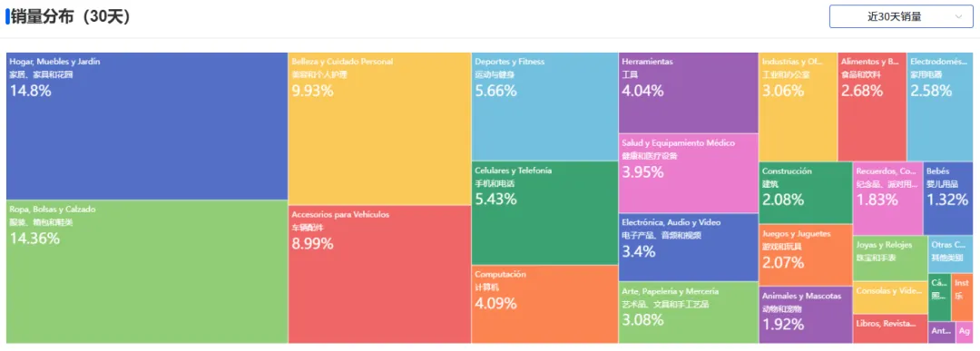Click the Ropa, Bolsas y Calzado tile
The width and height of the screenshot is (980, 351).
pyautogui.click(x=147, y=272)
